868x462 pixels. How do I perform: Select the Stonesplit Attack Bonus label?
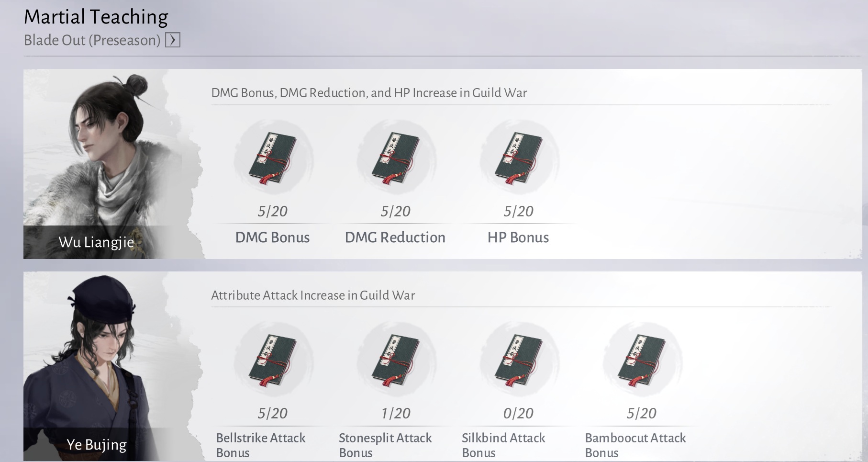(x=385, y=445)
